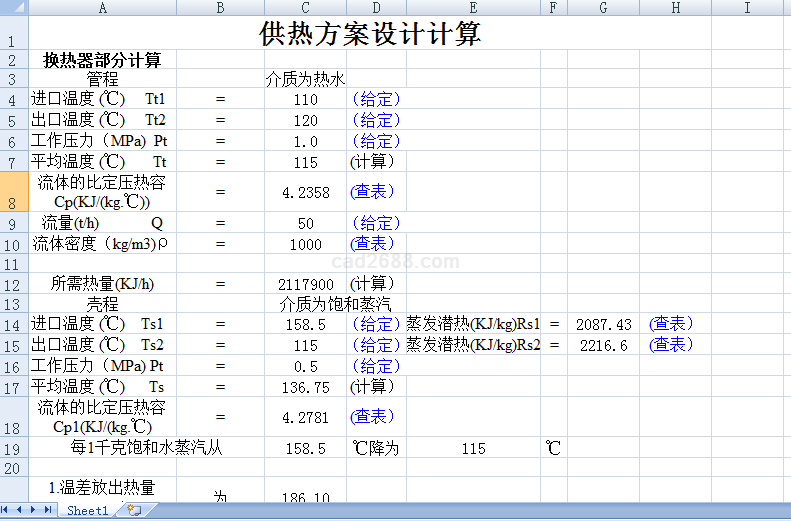Select row 12 header
The width and height of the screenshot is (791, 521).
coord(13,284)
